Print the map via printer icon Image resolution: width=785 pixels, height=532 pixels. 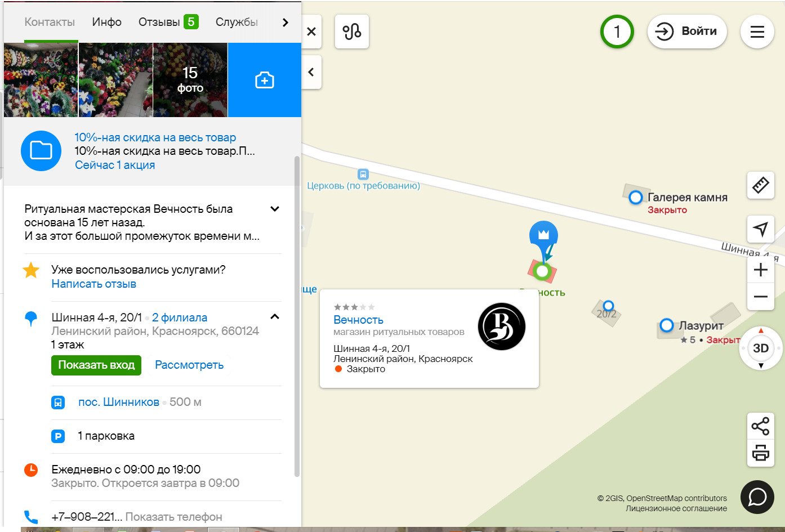[x=761, y=453]
